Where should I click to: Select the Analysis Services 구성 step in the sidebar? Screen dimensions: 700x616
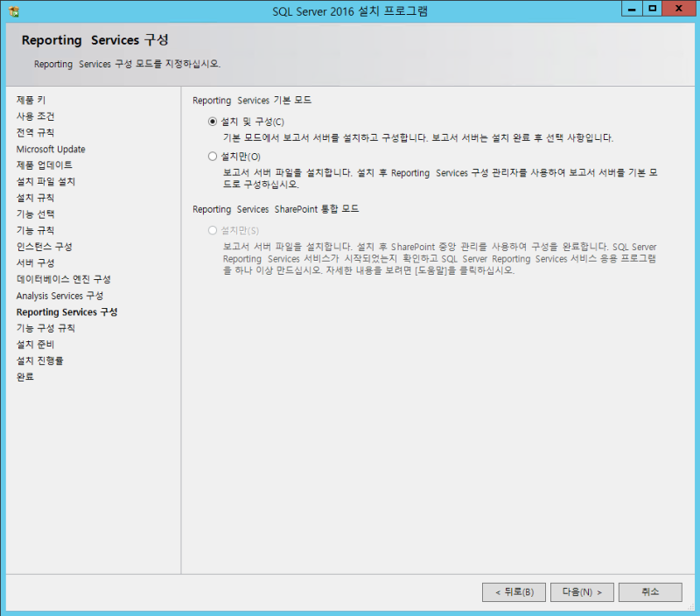pyautogui.click(x=59, y=296)
